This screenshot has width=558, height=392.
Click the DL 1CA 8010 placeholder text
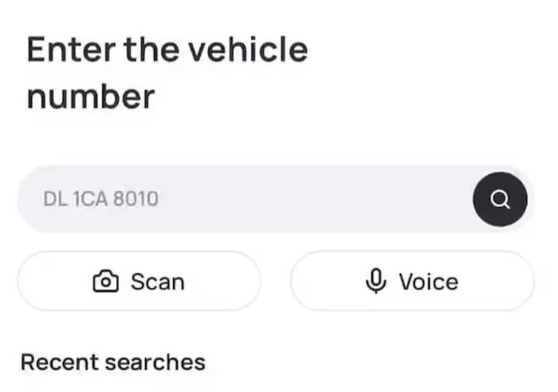pyautogui.click(x=101, y=199)
